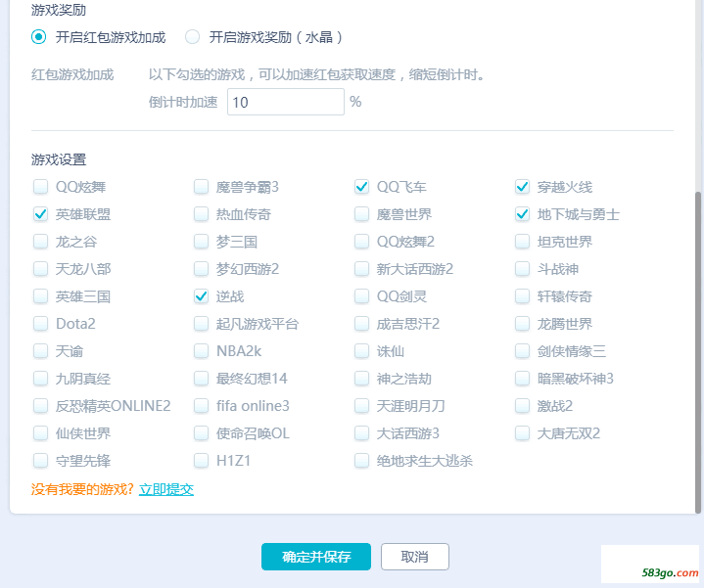
Task: Check the 轩辕传奇 checkbox
Action: coord(522,296)
